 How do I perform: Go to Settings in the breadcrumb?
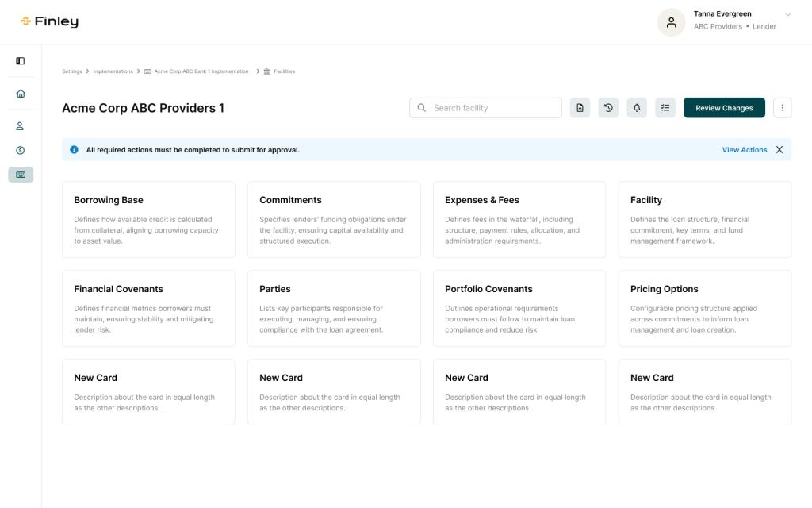[x=72, y=71]
